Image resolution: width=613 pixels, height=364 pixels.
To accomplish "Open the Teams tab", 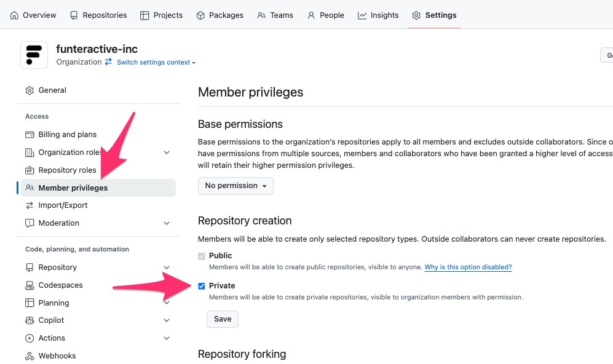I will [275, 15].
